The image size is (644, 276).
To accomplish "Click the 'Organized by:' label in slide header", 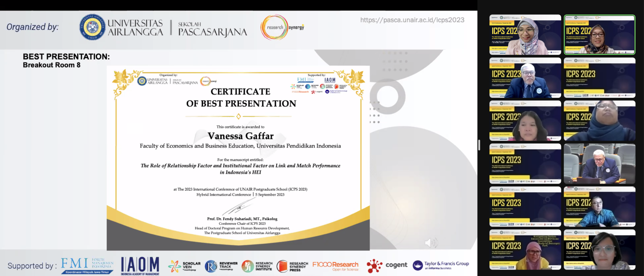I will click(x=33, y=27).
